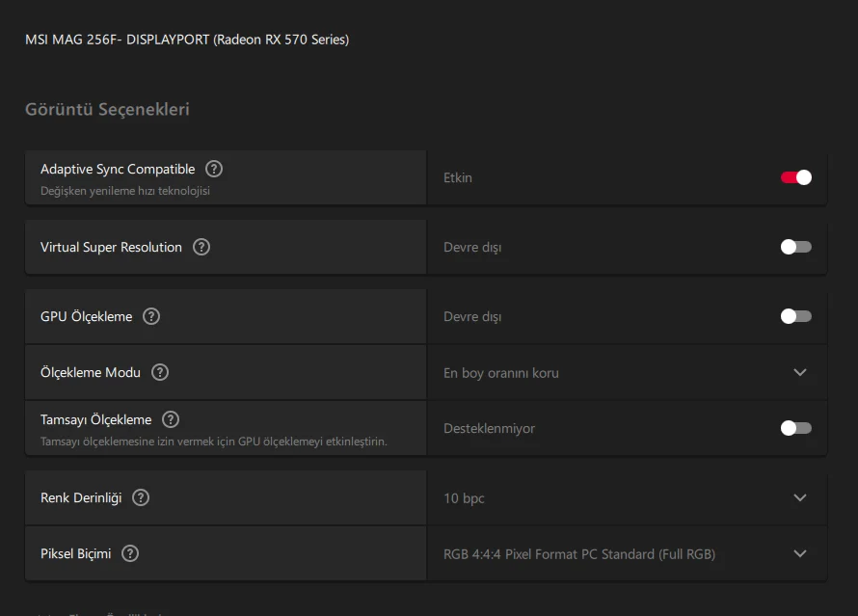Turn on GPU Ölçekleme toggle
This screenshot has height=616, width=858.
click(x=795, y=316)
